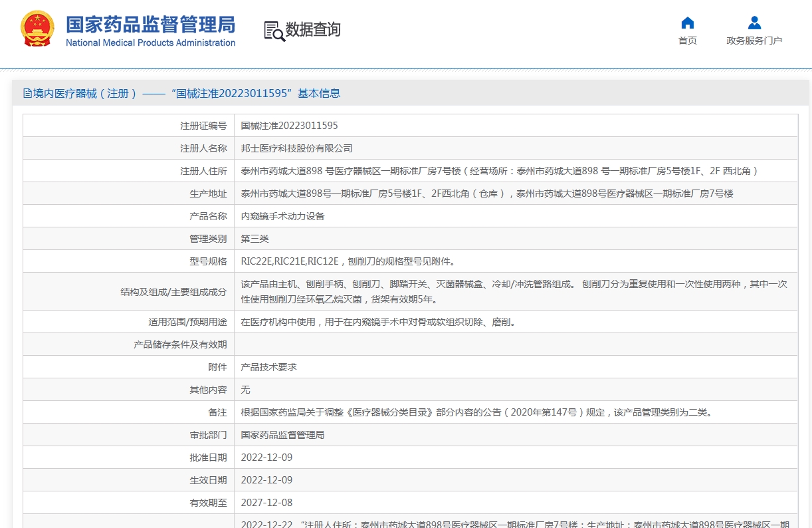
Task: Click product name 内窥镜手术动力设备
Action: pyautogui.click(x=282, y=216)
